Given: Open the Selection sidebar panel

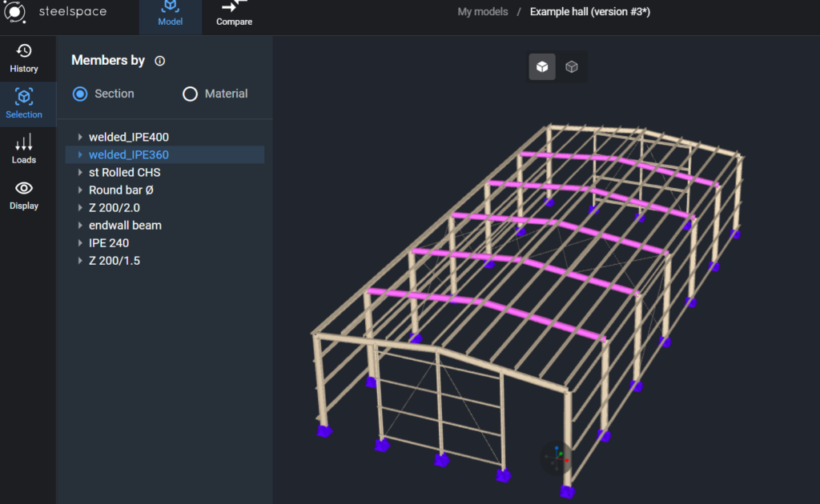Looking at the screenshot, I should (24, 104).
